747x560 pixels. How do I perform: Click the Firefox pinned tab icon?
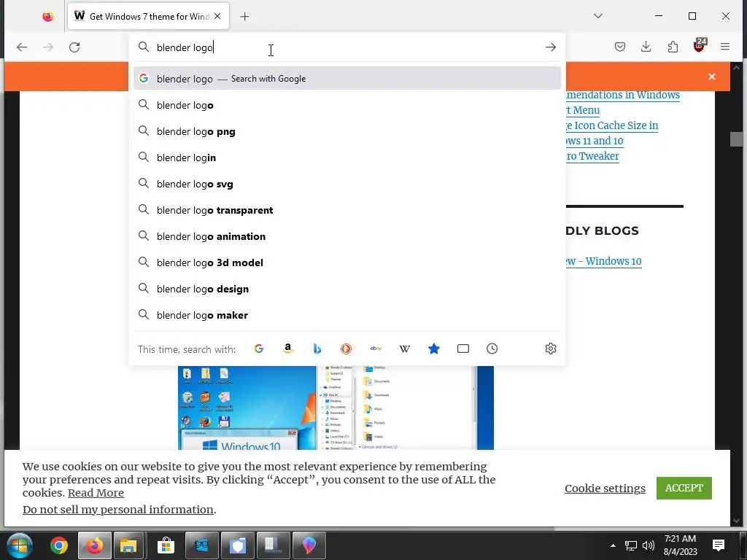click(47, 17)
